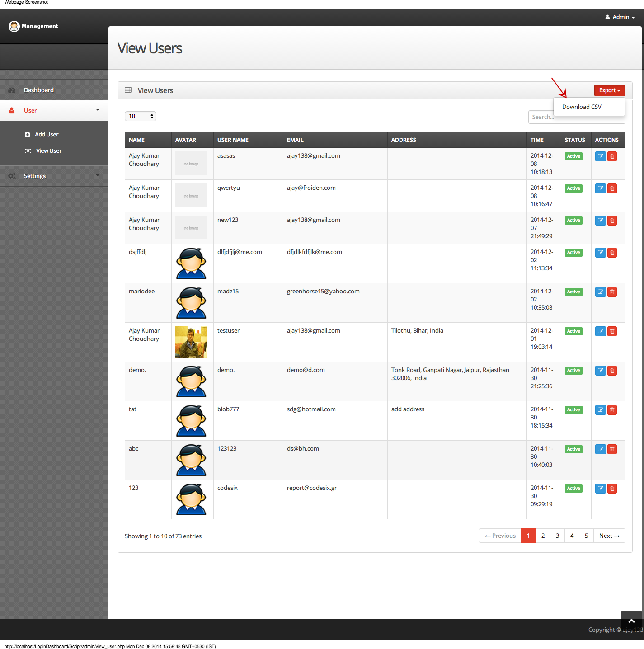
Task: Delete the mariodee user with trash icon
Action: tap(612, 292)
